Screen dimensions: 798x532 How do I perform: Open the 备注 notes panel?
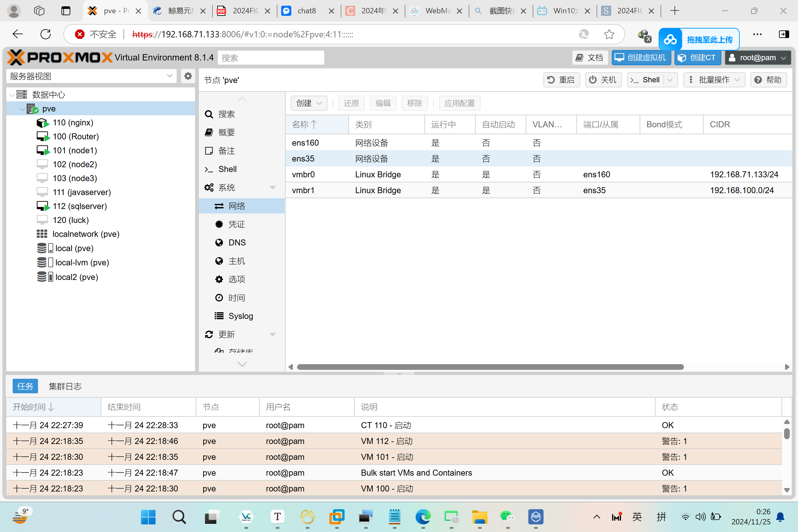pos(227,151)
